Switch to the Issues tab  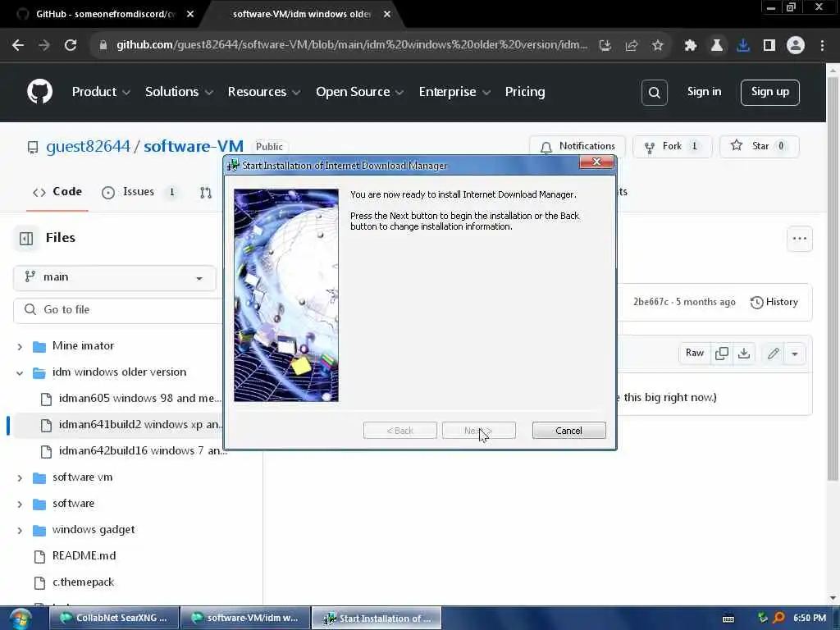(139, 192)
